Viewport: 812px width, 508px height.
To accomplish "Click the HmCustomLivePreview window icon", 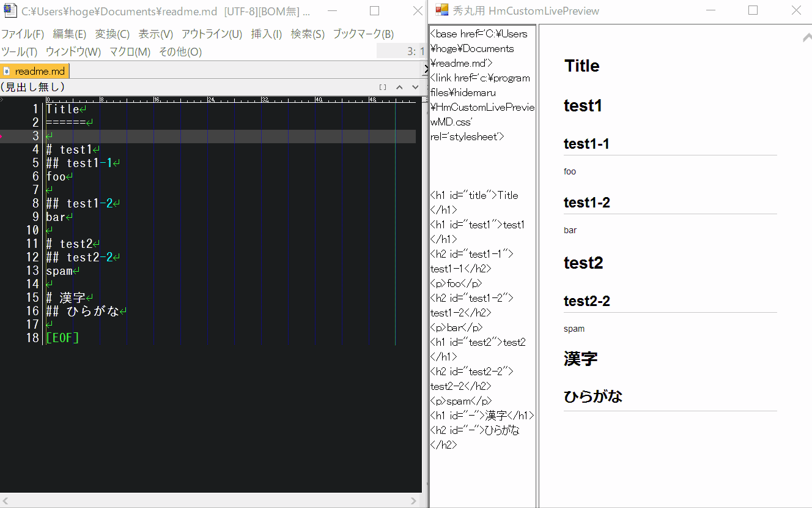I will point(441,10).
